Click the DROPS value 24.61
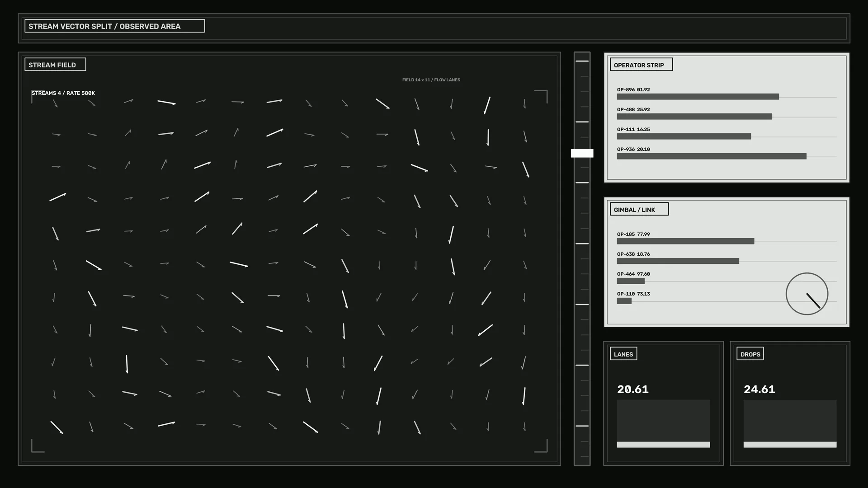Viewport: 868px width, 488px height. point(759,389)
